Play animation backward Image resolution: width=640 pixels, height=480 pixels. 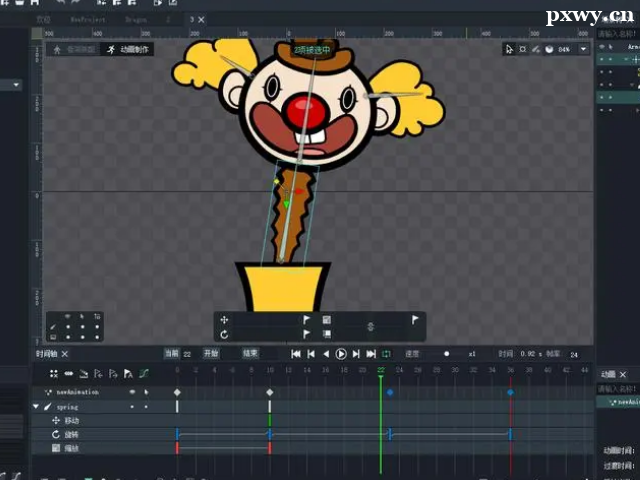(326, 354)
